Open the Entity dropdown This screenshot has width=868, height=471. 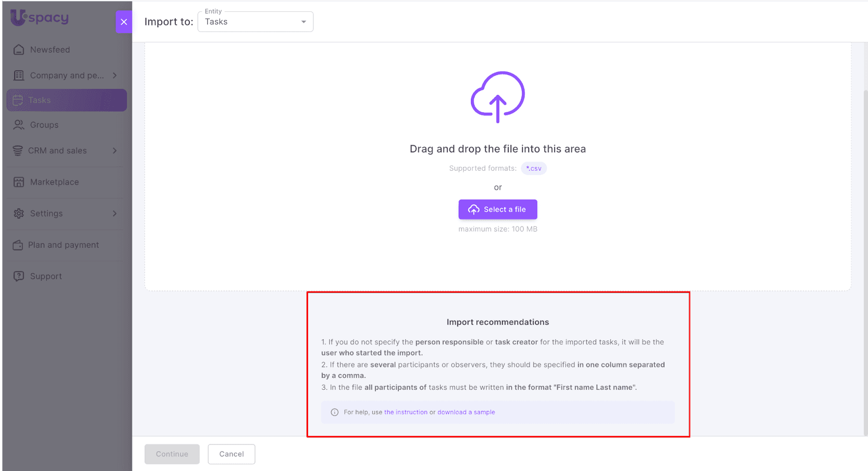tap(256, 22)
